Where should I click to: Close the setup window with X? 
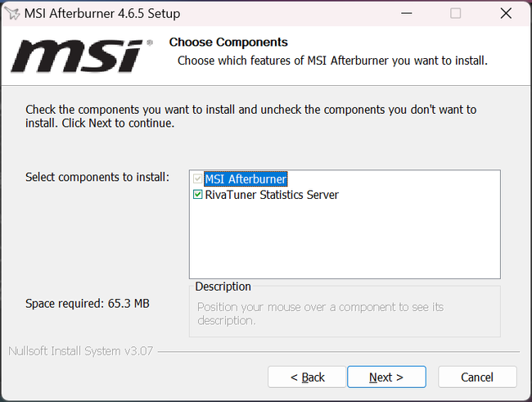tap(506, 13)
